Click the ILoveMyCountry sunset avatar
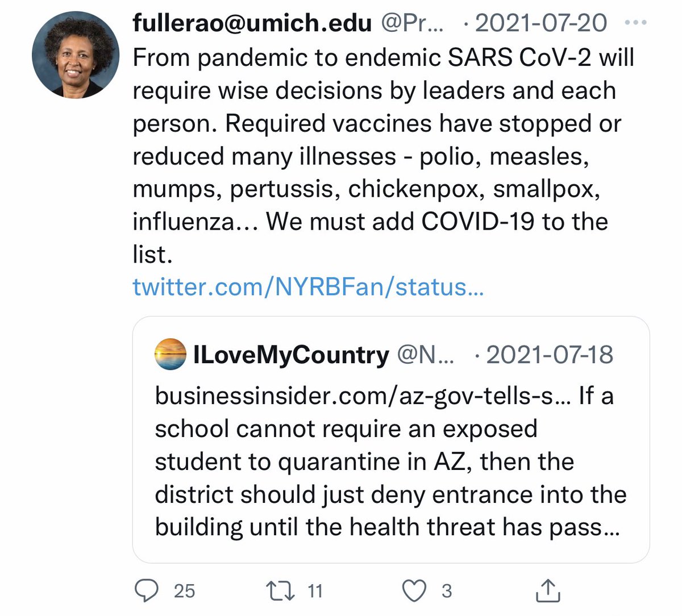 [170, 355]
